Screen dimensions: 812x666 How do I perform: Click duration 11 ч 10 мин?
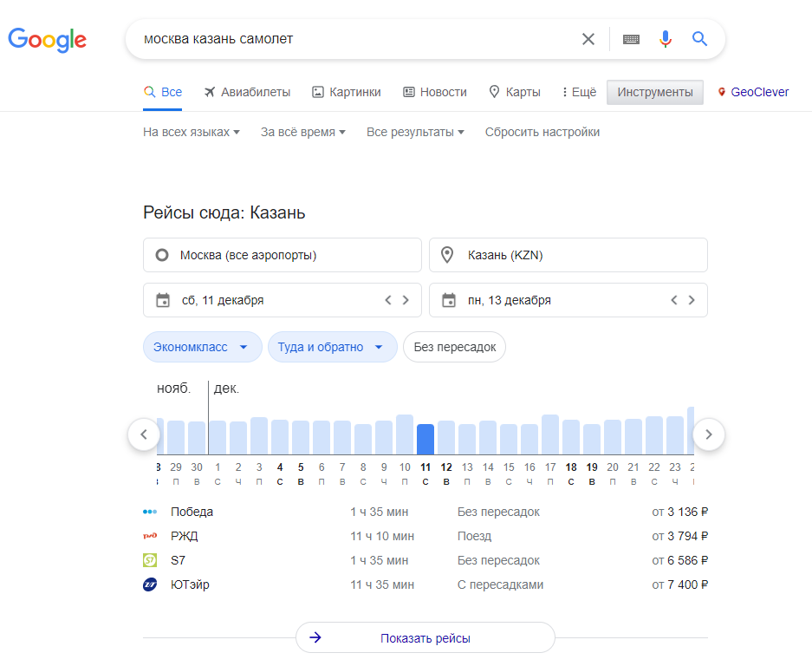coord(382,537)
